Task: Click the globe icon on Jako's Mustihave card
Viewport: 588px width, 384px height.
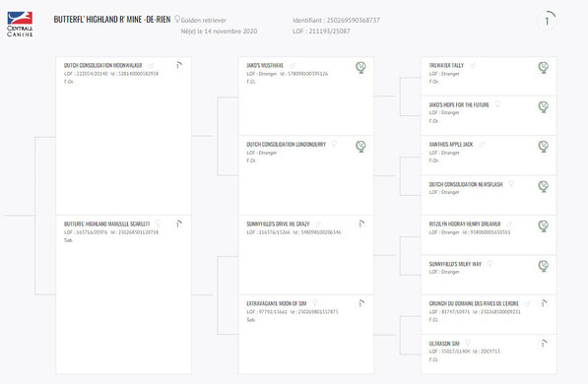Action: click(x=360, y=68)
